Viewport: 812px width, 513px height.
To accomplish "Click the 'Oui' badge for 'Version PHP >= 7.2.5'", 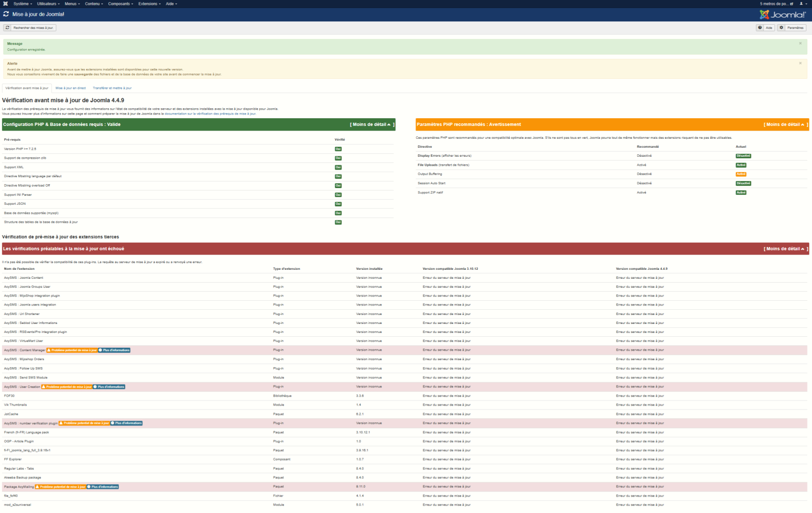I will click(338, 149).
